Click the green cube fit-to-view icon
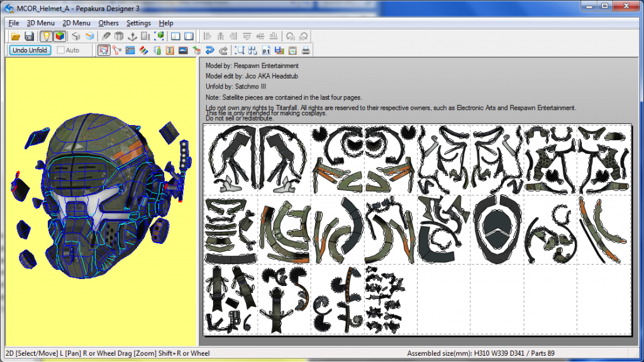Viewport: 644px width, 362px height. [x=159, y=36]
